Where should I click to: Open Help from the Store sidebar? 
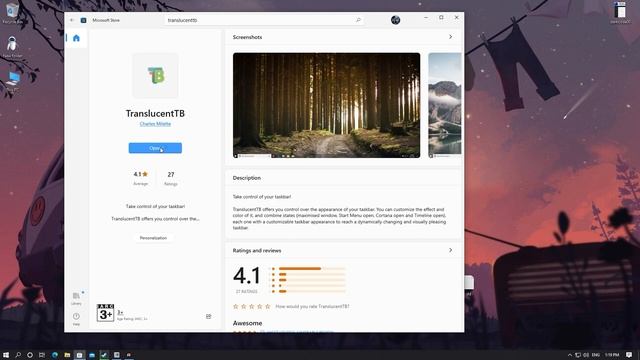(76, 319)
